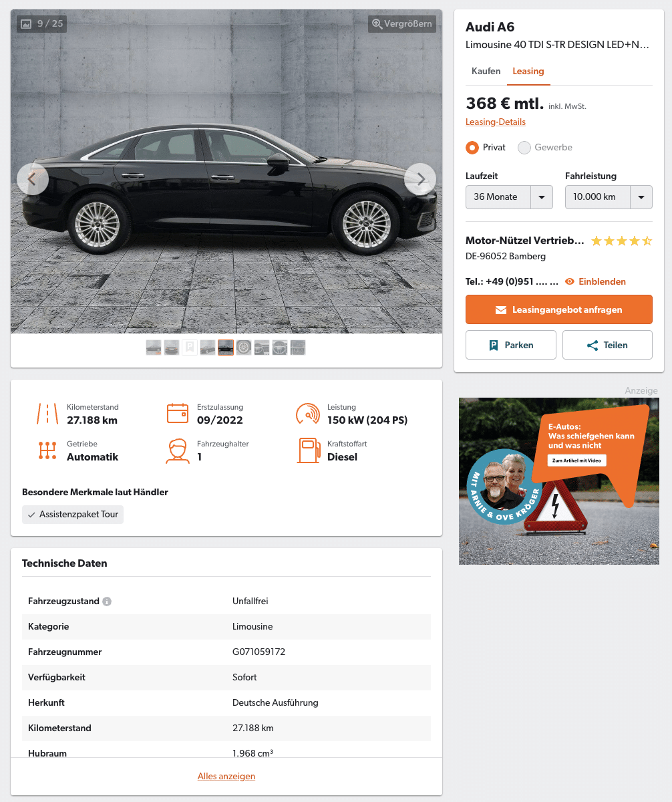Screen dimensions: 672x802
Task: Click the Kraftstoffart fuel pump icon
Action: pos(308,450)
